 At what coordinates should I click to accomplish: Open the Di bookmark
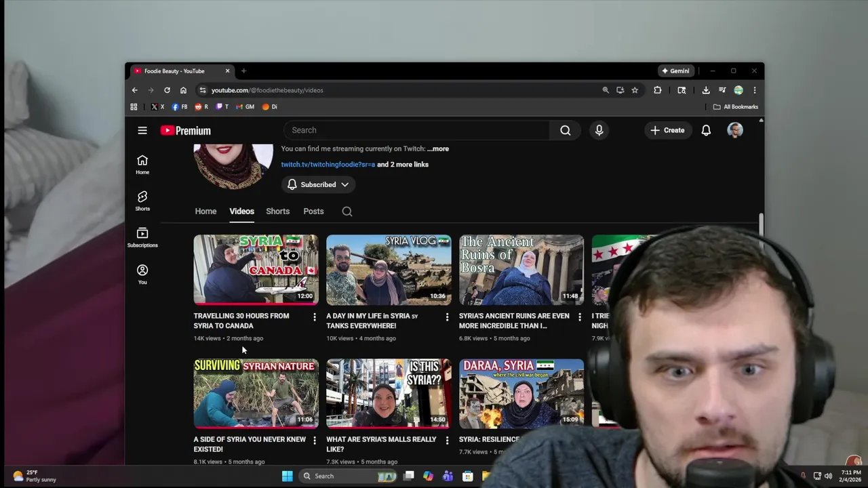point(270,106)
